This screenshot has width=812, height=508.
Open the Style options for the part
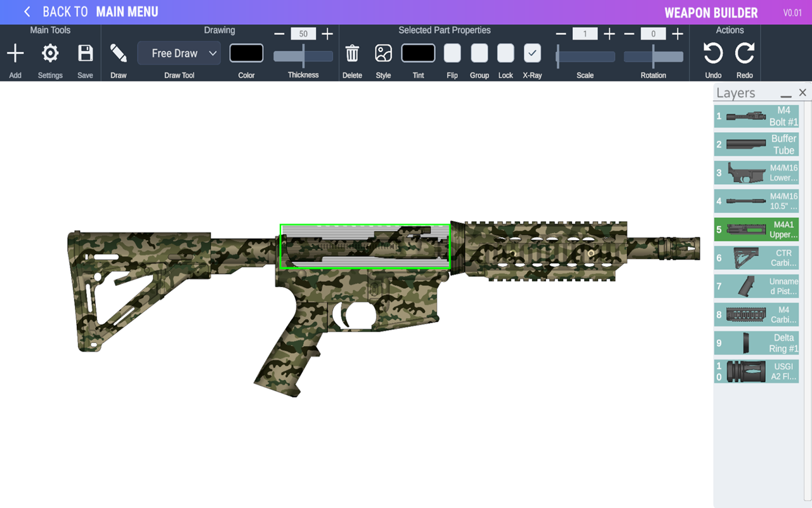coord(383,53)
